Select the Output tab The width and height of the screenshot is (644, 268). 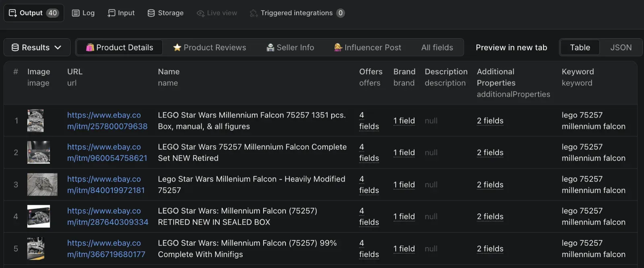(x=34, y=13)
